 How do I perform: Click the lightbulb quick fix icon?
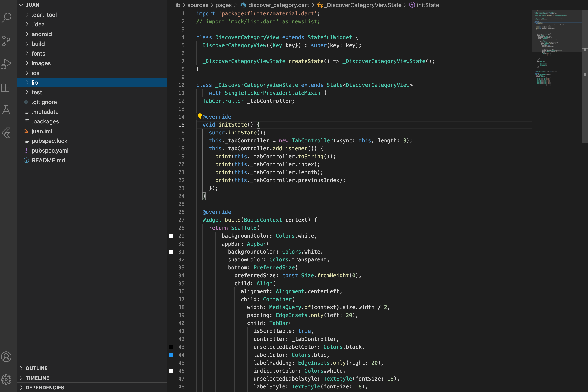tap(200, 116)
